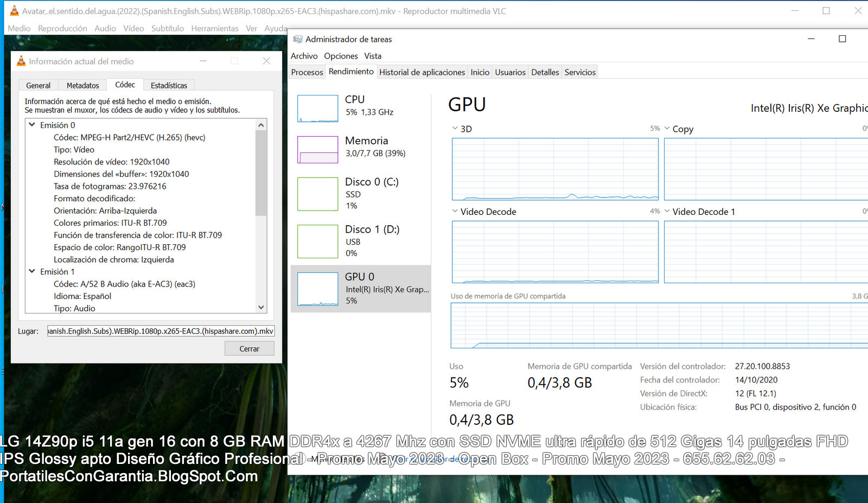Viewport: 868px width, 503px height.
Task: Select Disco 1 (D:) USB in sidebar
Action: [x=361, y=241]
